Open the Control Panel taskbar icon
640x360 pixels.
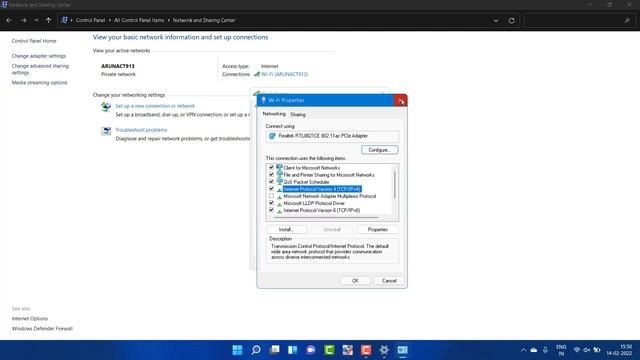click(402, 350)
